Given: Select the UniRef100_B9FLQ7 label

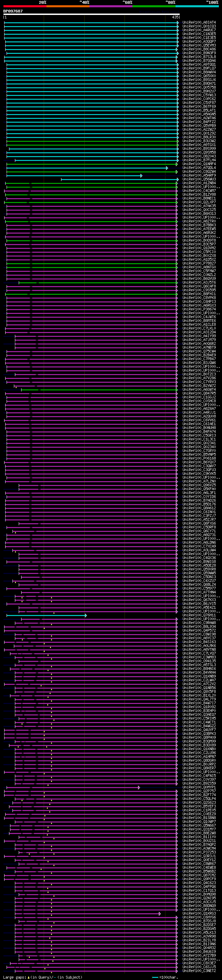Looking at the screenshot, I should [x=199, y=68].
